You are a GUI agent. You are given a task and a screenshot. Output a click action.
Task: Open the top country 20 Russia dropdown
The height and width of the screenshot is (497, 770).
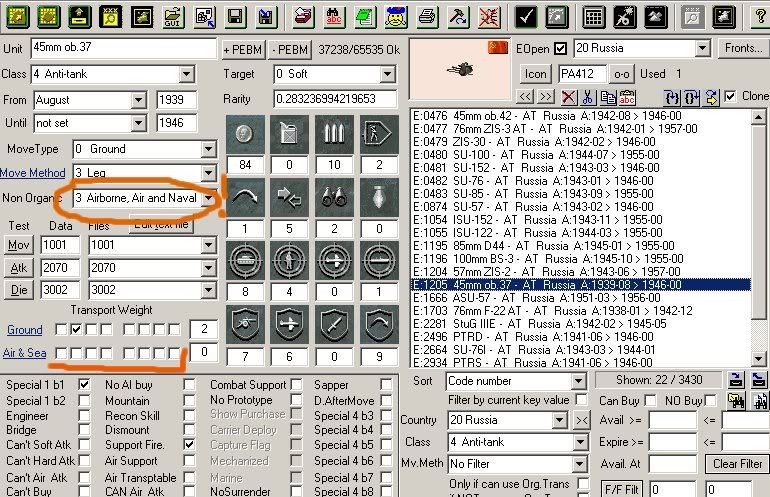click(703, 48)
